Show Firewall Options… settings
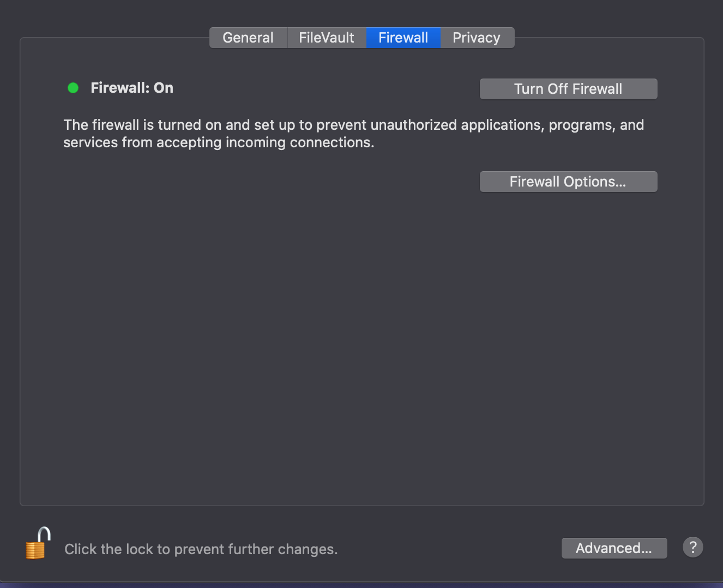The image size is (723, 588). click(568, 182)
